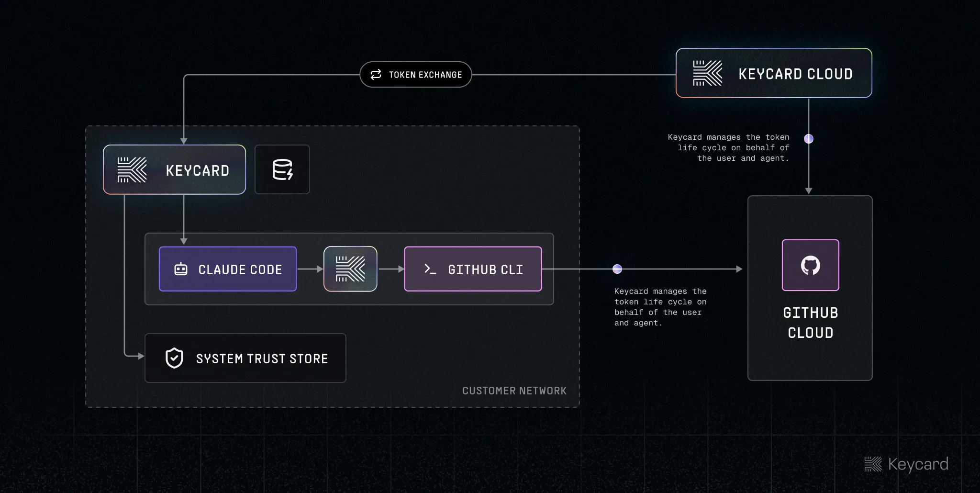Select the token life cycle annotation text near GitHub CLI
Image resolution: width=980 pixels, height=493 pixels.
660,307
